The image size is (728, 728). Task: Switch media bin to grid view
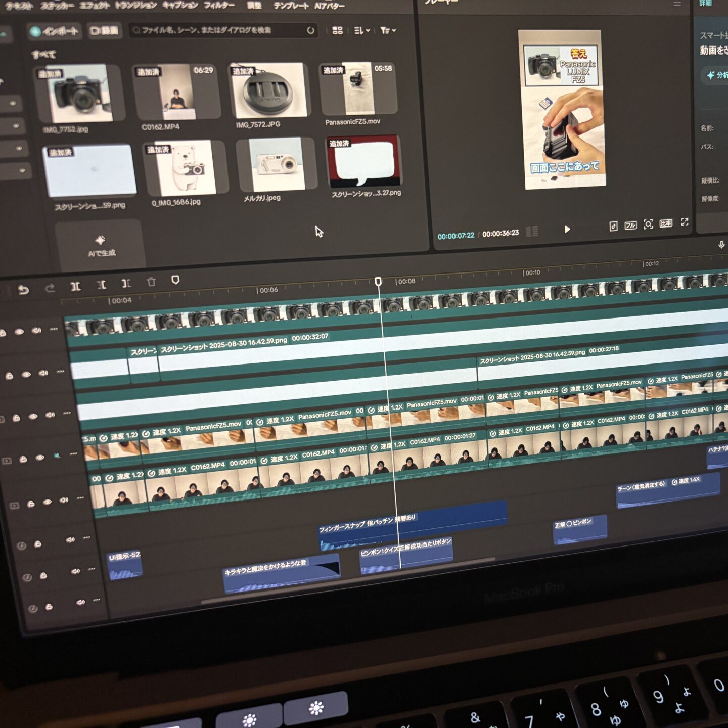(x=337, y=30)
